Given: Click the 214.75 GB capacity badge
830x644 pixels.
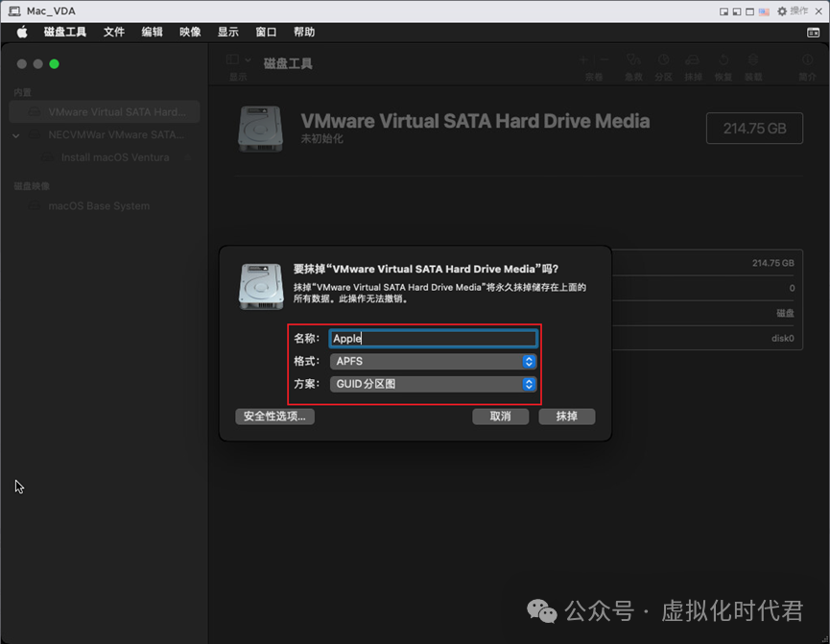Looking at the screenshot, I should coord(754,129).
